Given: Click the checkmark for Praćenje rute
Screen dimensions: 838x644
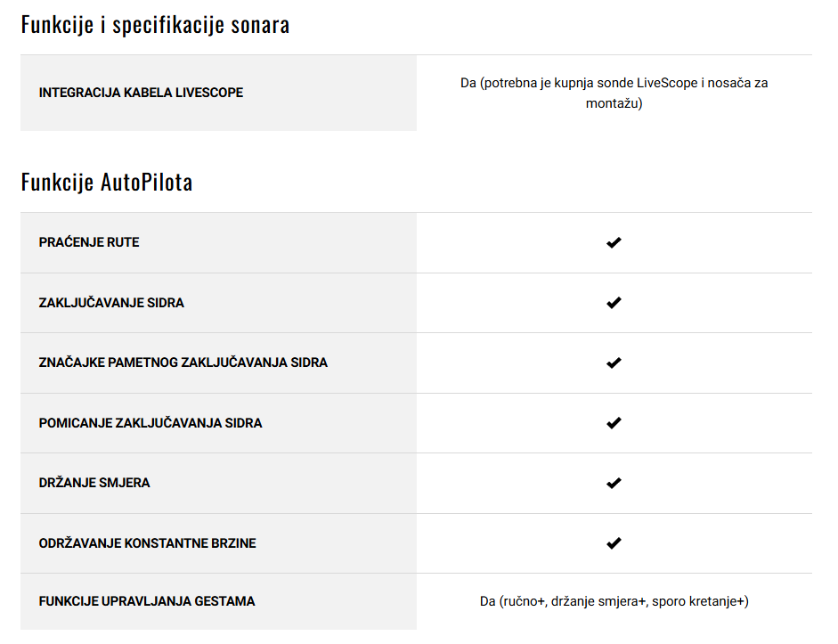Looking at the screenshot, I should click(614, 242).
